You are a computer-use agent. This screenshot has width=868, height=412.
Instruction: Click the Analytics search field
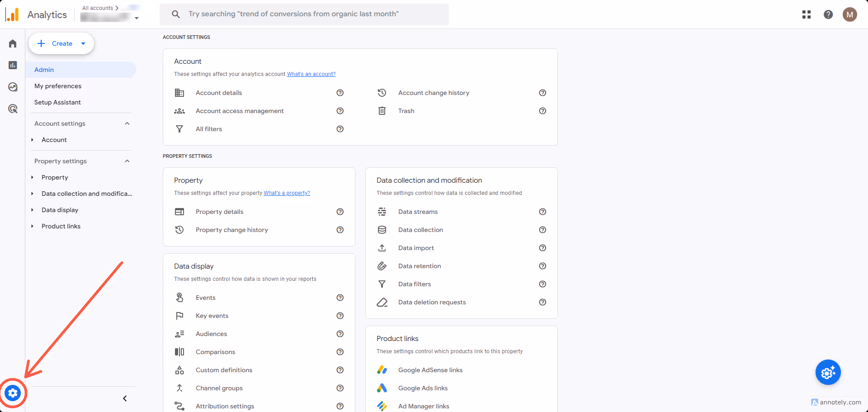(x=304, y=14)
